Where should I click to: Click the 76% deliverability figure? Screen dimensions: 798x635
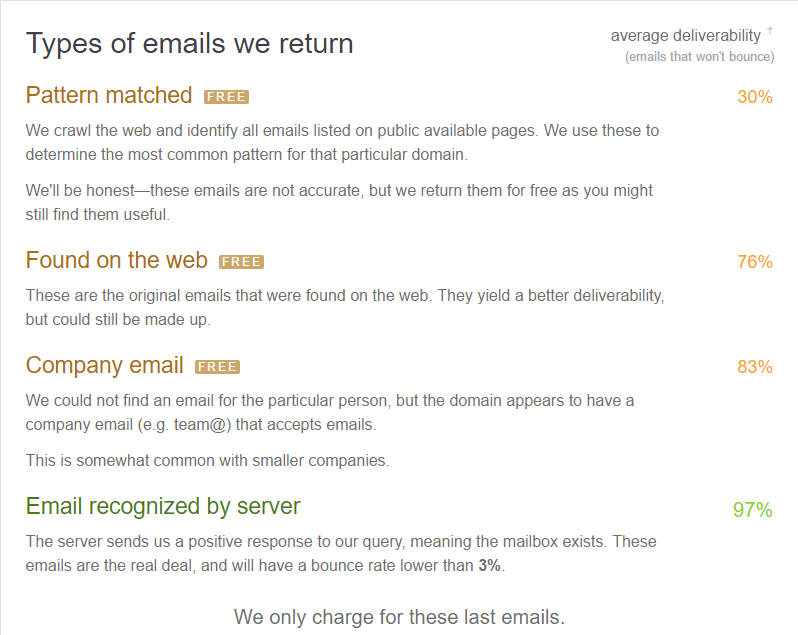click(x=755, y=262)
